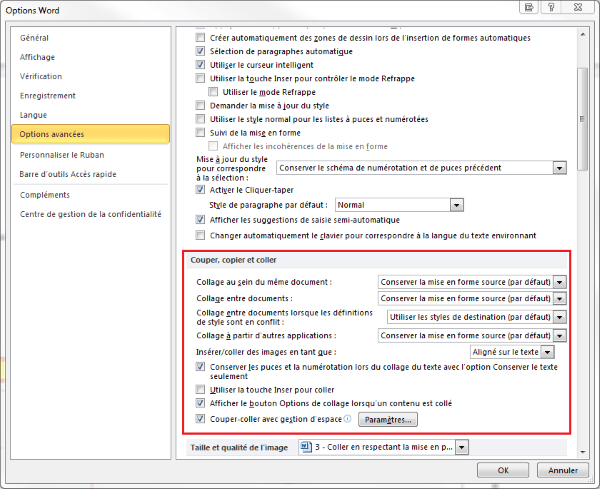Click the Word document icon in paste option dropdown

click(306, 447)
